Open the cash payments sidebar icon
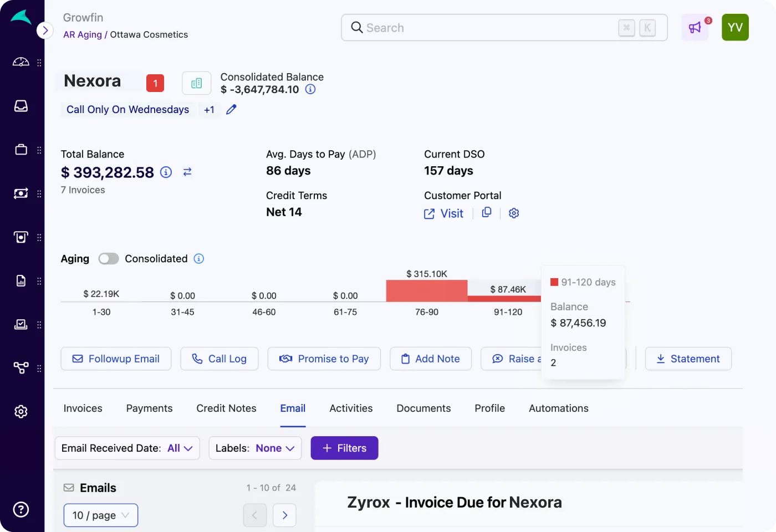 (x=21, y=193)
